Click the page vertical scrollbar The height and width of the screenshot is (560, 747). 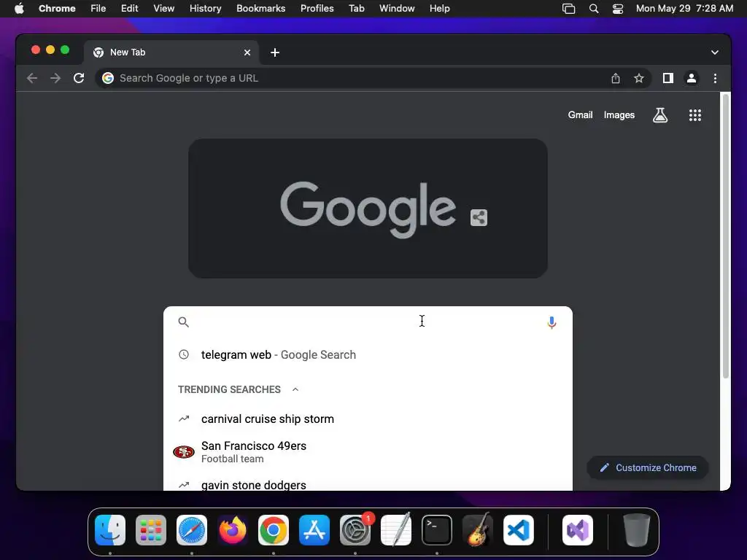(x=726, y=236)
